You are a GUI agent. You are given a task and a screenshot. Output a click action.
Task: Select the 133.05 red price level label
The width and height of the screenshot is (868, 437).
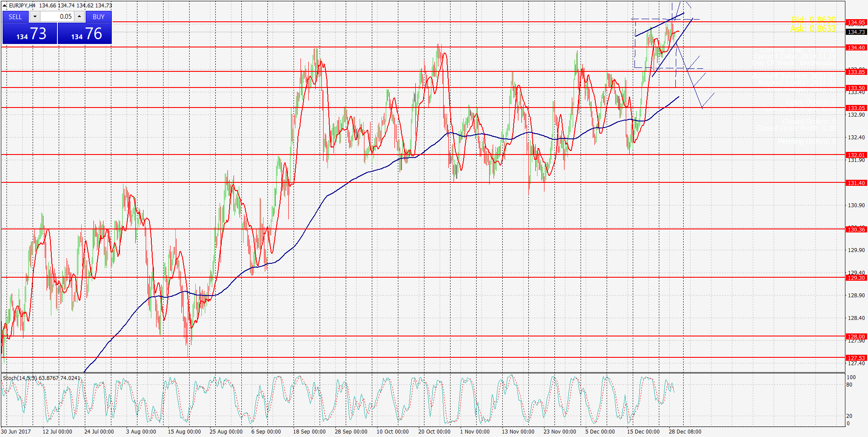856,108
